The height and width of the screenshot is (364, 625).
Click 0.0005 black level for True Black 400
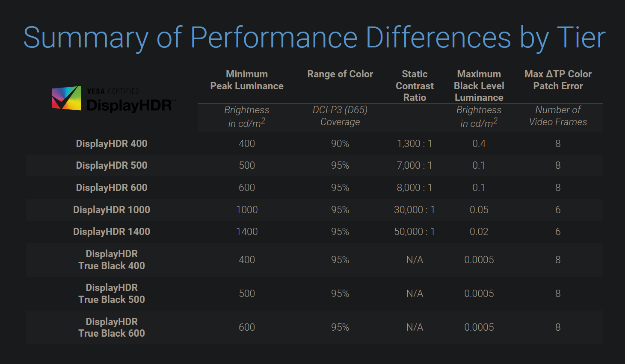[479, 260]
